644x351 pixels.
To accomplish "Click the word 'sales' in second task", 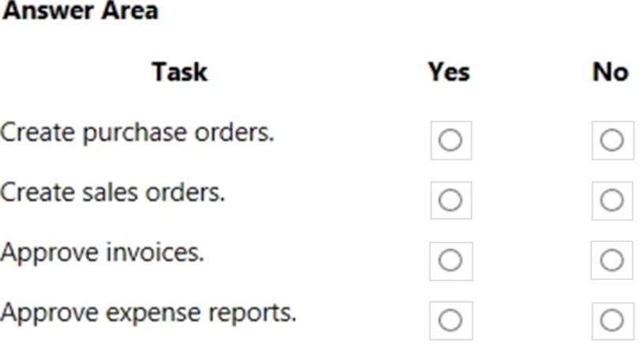I will (x=110, y=192).
